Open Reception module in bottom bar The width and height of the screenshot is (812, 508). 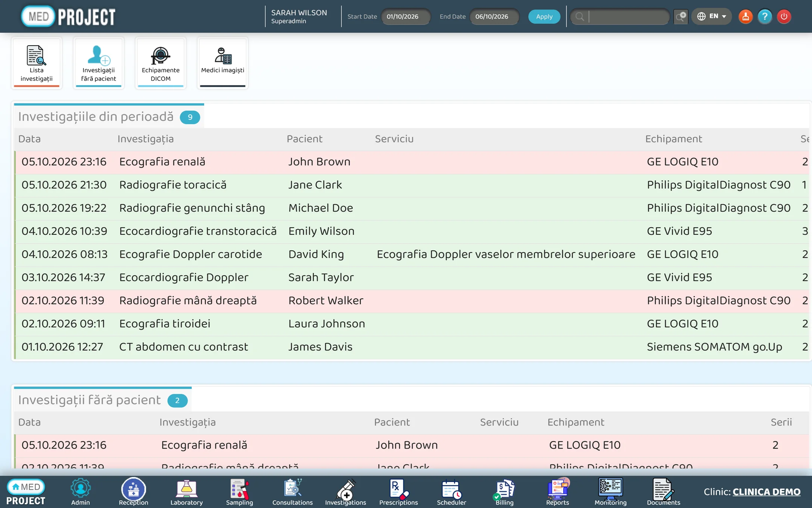(x=133, y=492)
